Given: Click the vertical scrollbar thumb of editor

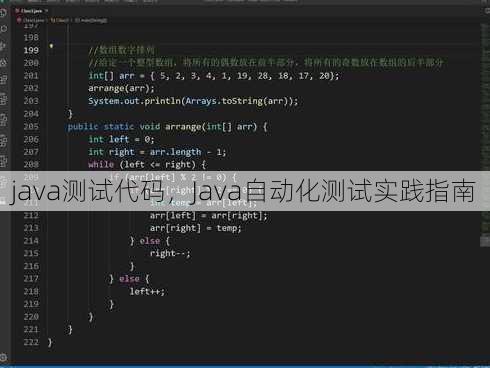Looking at the screenshot, I should coord(485,241).
